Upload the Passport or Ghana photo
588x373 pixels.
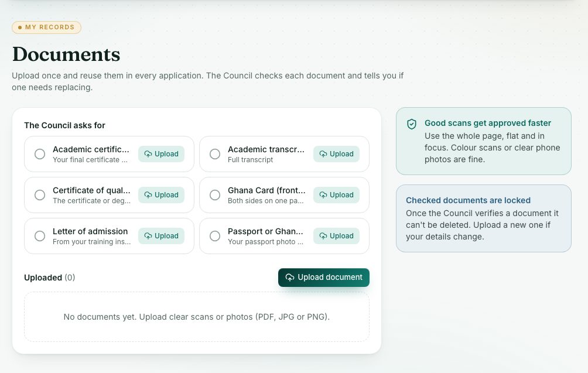[336, 236]
